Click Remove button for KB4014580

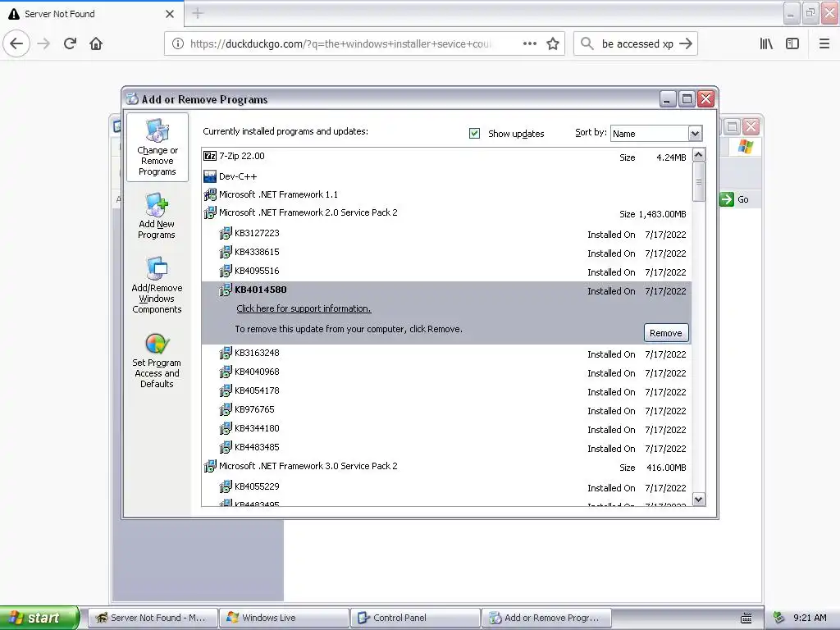pyautogui.click(x=666, y=333)
